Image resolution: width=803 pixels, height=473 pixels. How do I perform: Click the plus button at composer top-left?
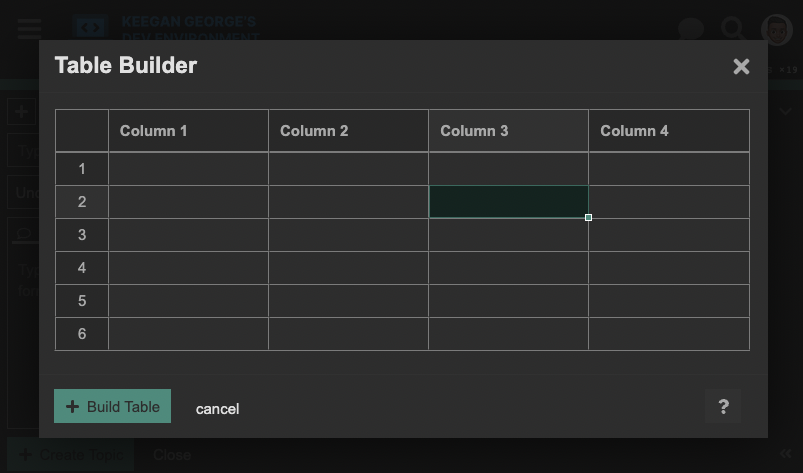[x=22, y=112]
